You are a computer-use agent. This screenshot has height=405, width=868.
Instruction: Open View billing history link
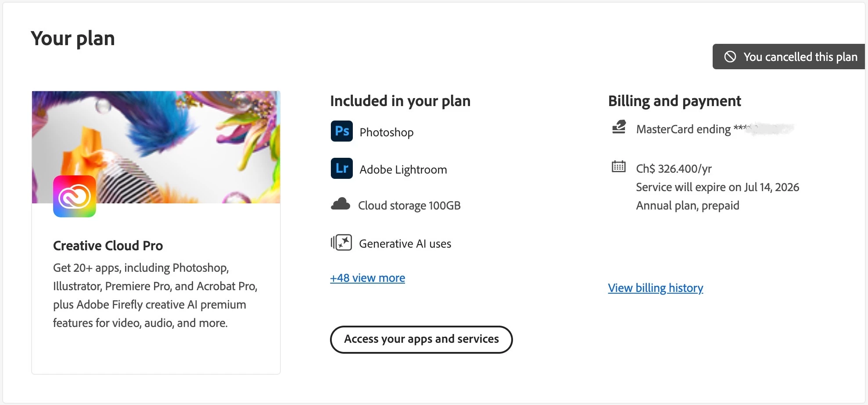(655, 288)
